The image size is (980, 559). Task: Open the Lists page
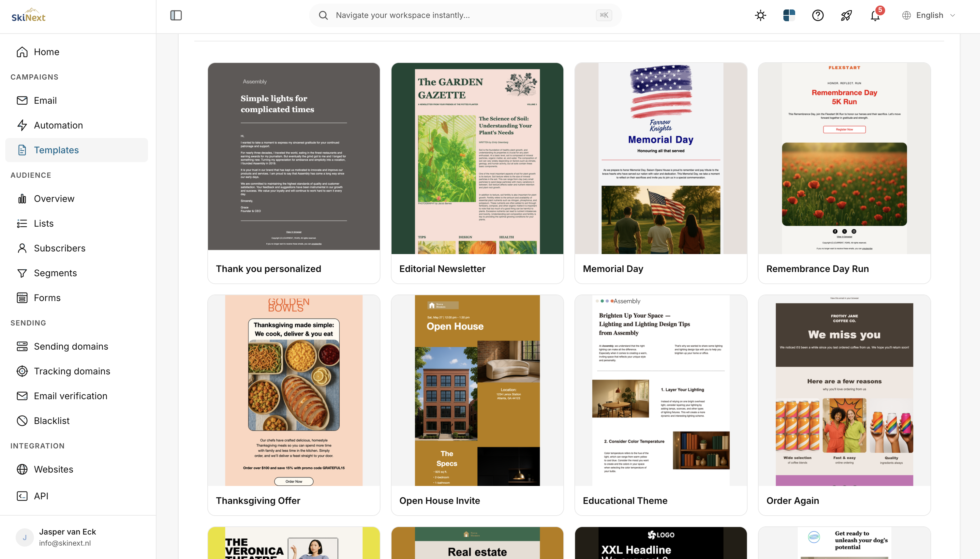[x=77, y=223]
